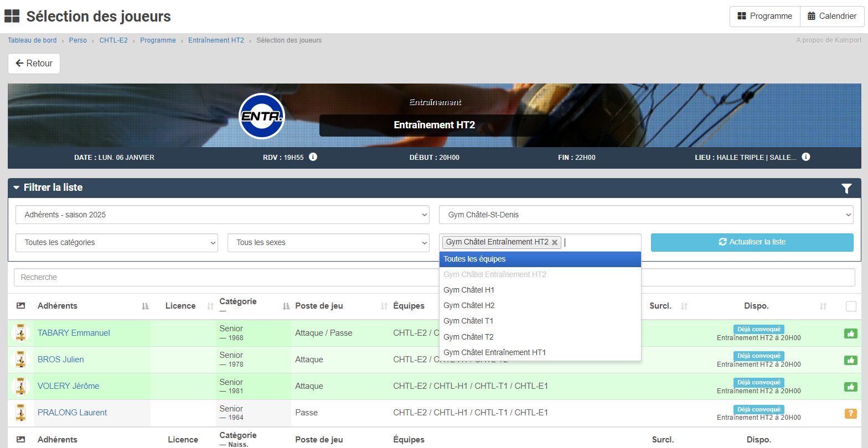
Task: Click the orange question mark for PRALONG Laurent
Action: pyautogui.click(x=850, y=413)
